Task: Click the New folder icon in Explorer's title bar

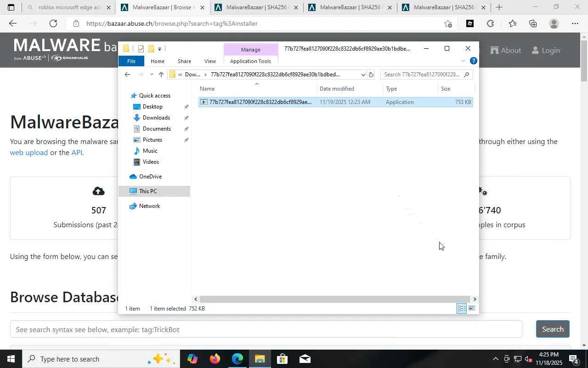Action: (x=151, y=49)
